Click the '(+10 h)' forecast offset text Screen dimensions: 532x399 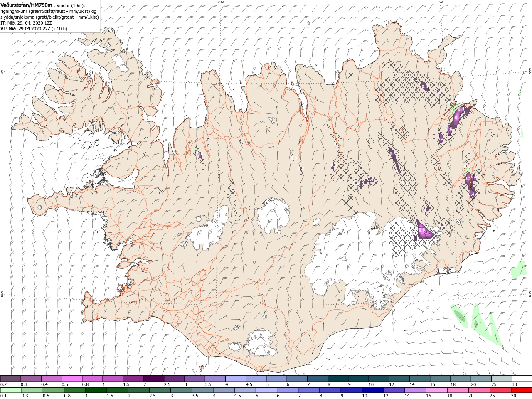(59, 29)
